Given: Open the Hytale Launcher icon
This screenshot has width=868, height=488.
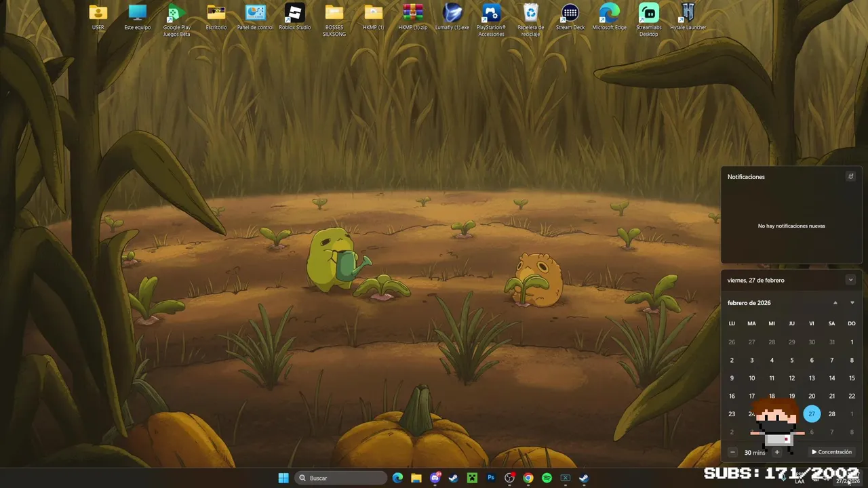Looking at the screenshot, I should point(688,17).
